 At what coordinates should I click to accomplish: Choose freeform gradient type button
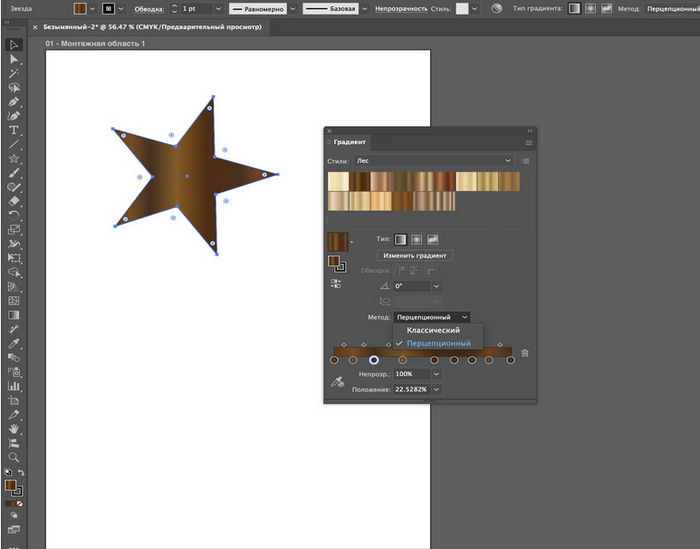(x=434, y=240)
